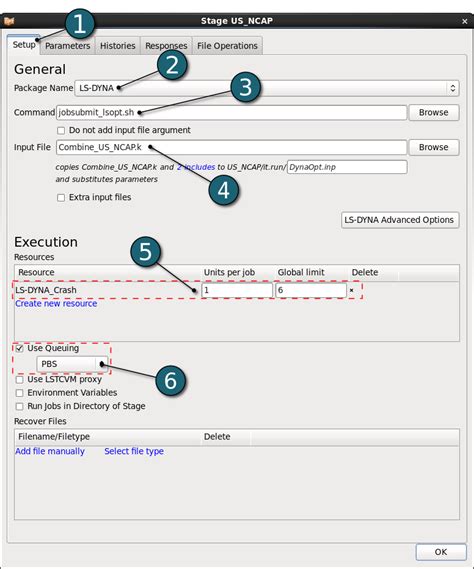Open the Histories tab

click(x=118, y=46)
